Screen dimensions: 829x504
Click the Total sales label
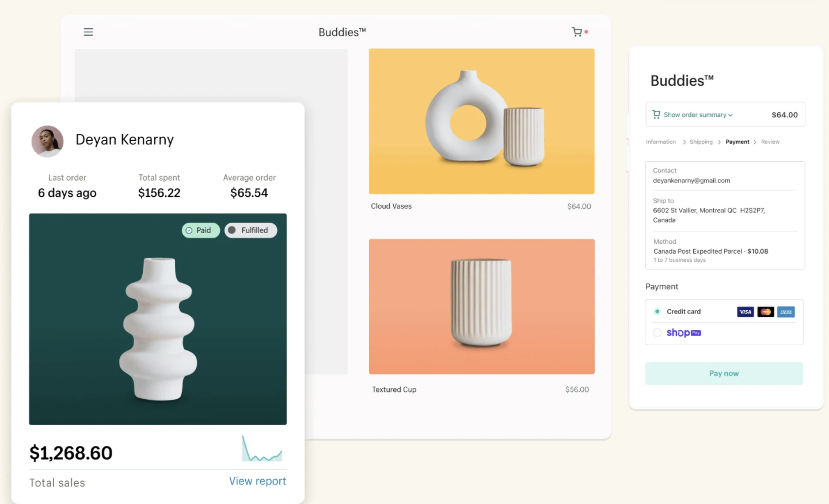pos(57,483)
